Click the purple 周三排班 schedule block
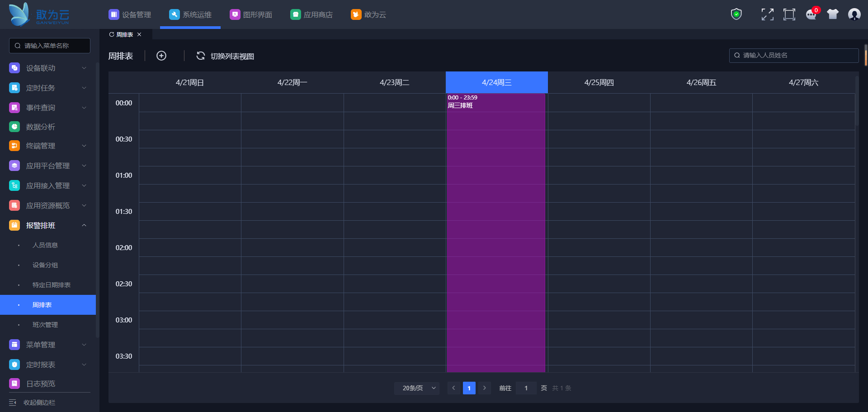This screenshot has height=412, width=868. 496,226
